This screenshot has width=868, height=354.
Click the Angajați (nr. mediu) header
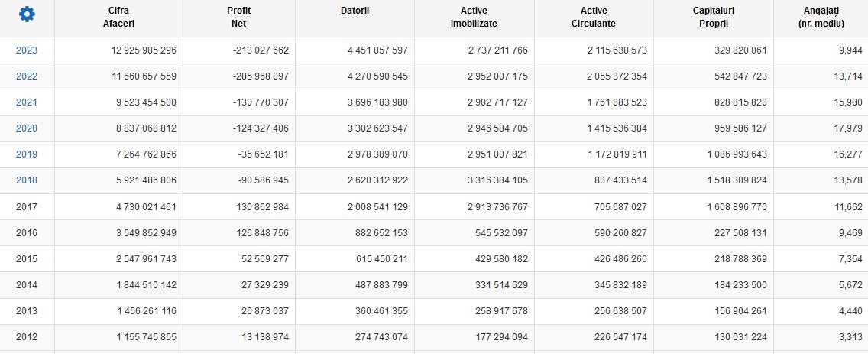821,17
